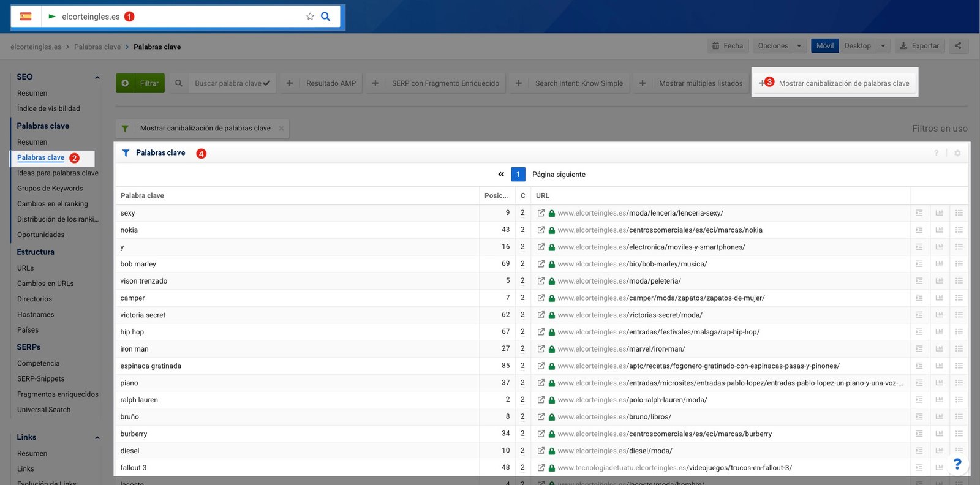The image size is (980, 485).
Task: Show history chart for the sexy keyword
Action: 939,213
